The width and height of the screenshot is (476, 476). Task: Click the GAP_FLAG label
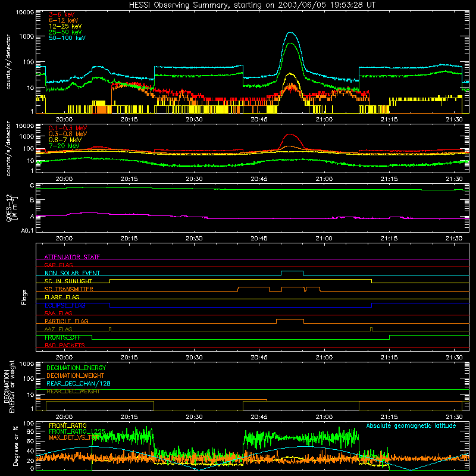point(58,265)
